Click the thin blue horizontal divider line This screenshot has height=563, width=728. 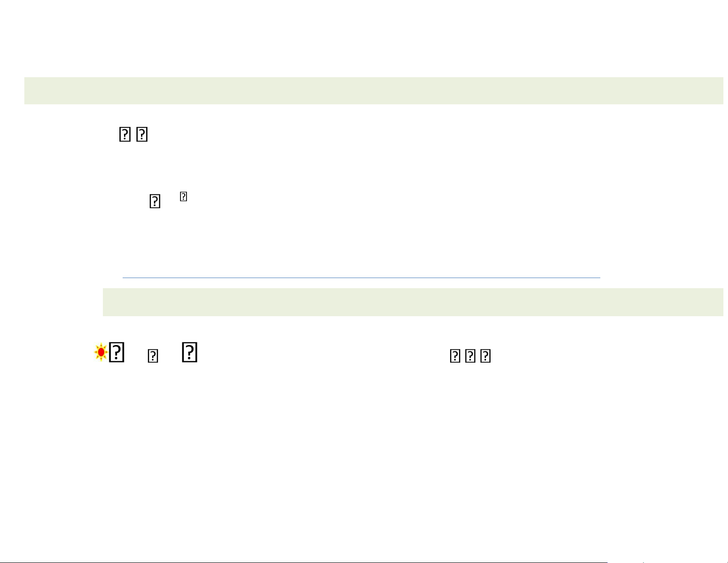(x=361, y=278)
